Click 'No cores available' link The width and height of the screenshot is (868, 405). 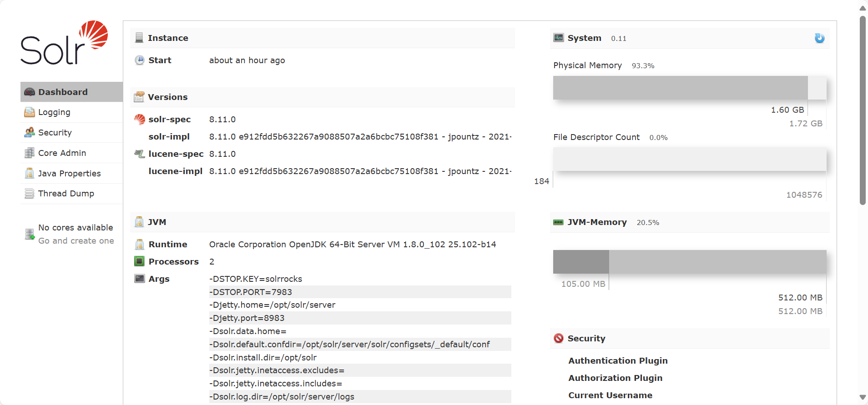point(76,227)
